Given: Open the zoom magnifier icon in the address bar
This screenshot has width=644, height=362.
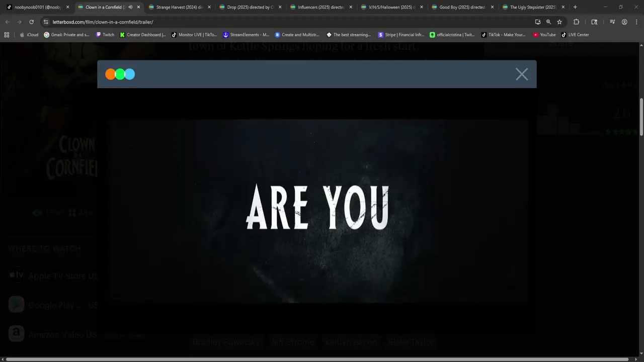Looking at the screenshot, I should point(548,22).
